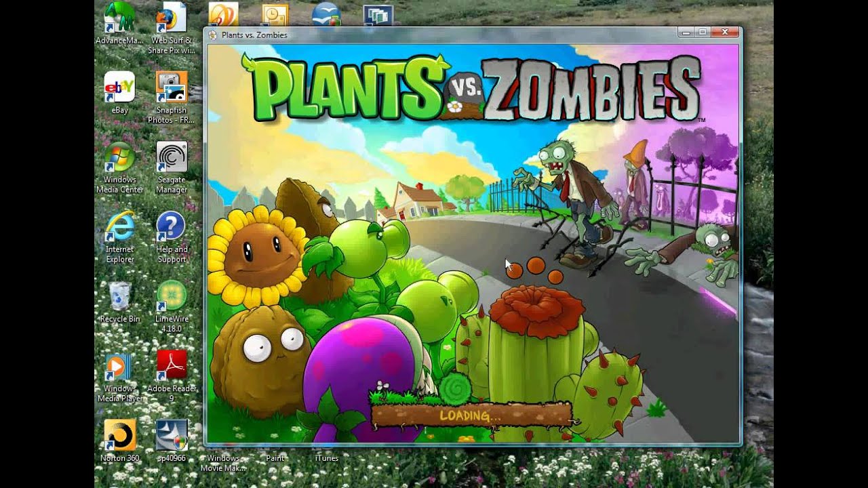This screenshot has width=868, height=488.
Task: Click the Plants vs. Zombies title bar icon
Action: (x=213, y=35)
